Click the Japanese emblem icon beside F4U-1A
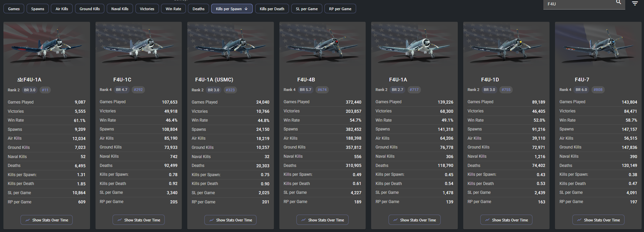This screenshot has height=232, width=644. point(20,80)
